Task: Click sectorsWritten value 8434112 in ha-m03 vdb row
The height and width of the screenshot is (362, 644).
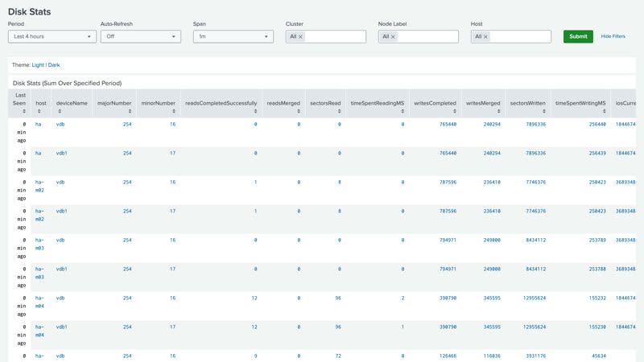Action: pyautogui.click(x=535, y=240)
